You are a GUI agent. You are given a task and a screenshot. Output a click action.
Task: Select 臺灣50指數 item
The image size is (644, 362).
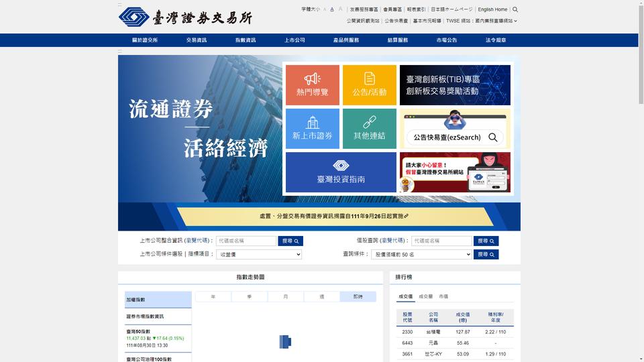tap(158, 338)
